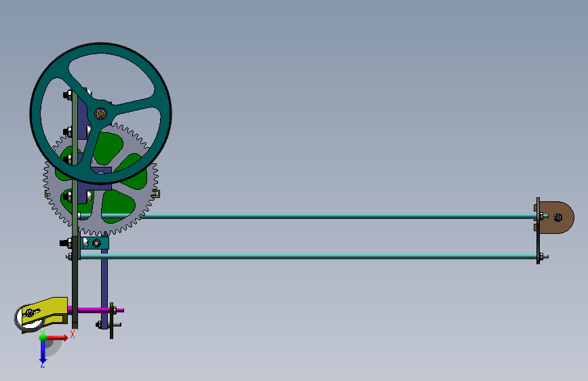The width and height of the screenshot is (588, 381).
Task: Click the red X axis label
Action: pos(73,334)
